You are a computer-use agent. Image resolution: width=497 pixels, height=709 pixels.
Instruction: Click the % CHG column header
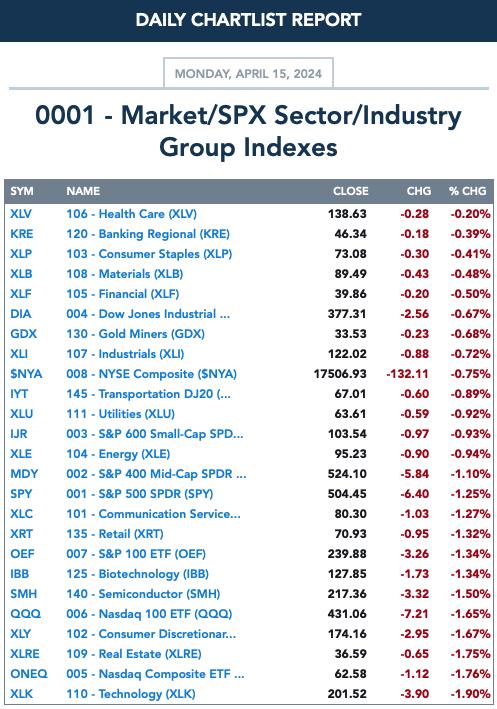click(468, 191)
